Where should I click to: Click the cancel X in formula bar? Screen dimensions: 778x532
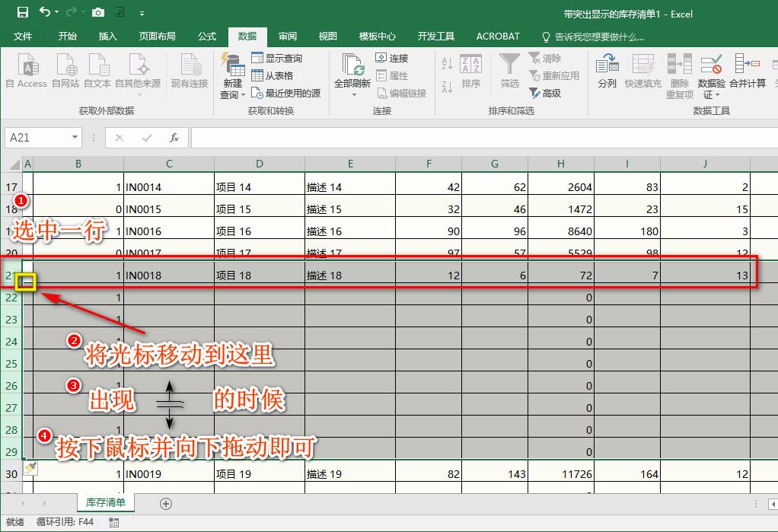tap(119, 138)
